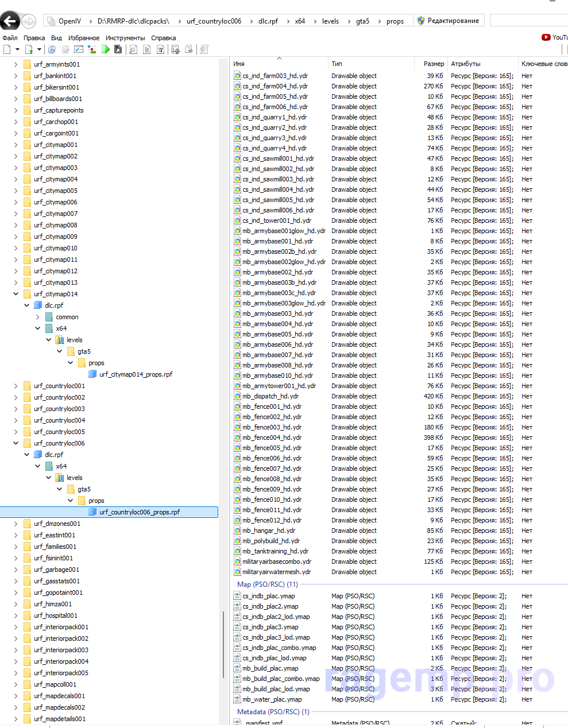Click the OpenIV breadcrumb root icon

(51, 21)
